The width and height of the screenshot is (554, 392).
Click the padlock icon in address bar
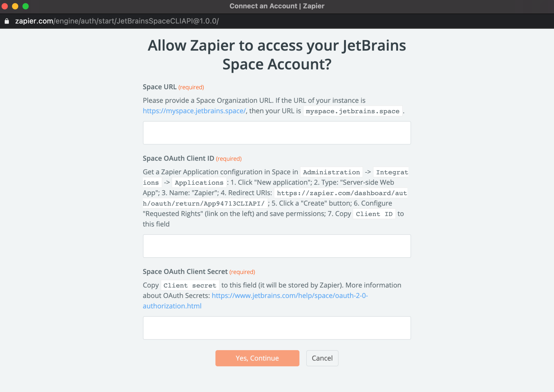pyautogui.click(x=7, y=21)
